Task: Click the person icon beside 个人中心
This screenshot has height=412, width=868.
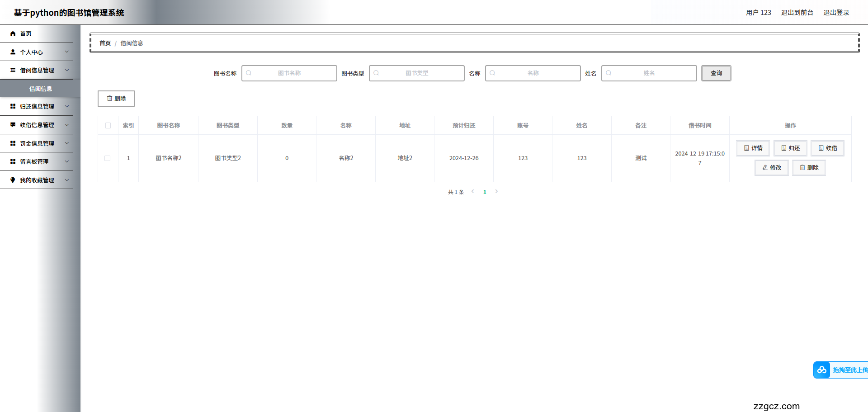Action: [x=13, y=52]
